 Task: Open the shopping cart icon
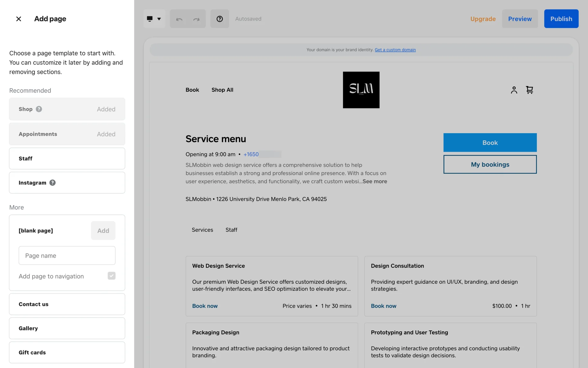pos(530,90)
